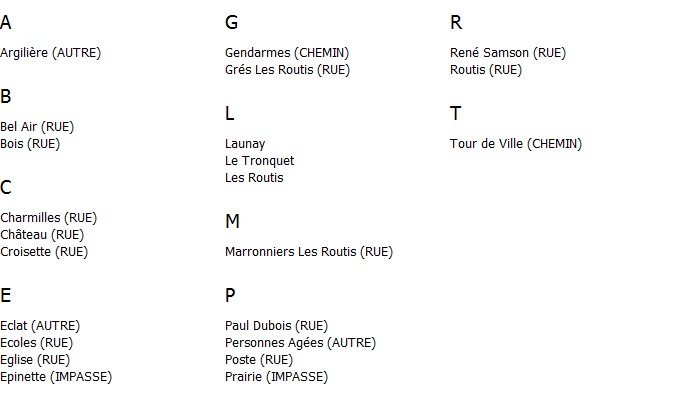This screenshot has width=675, height=393.
Task: Open Charmilles (RUE) street link
Action: (x=49, y=218)
